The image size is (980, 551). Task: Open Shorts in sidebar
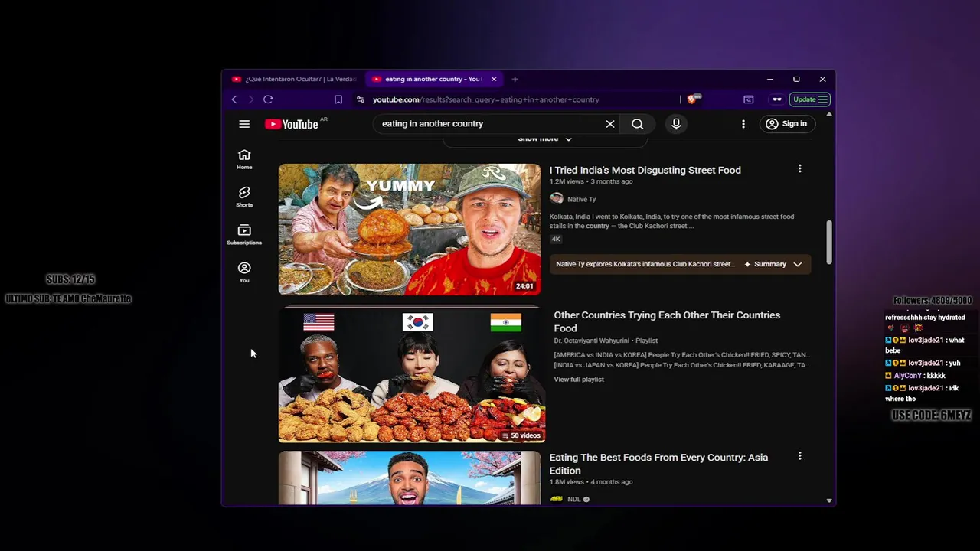coord(244,197)
